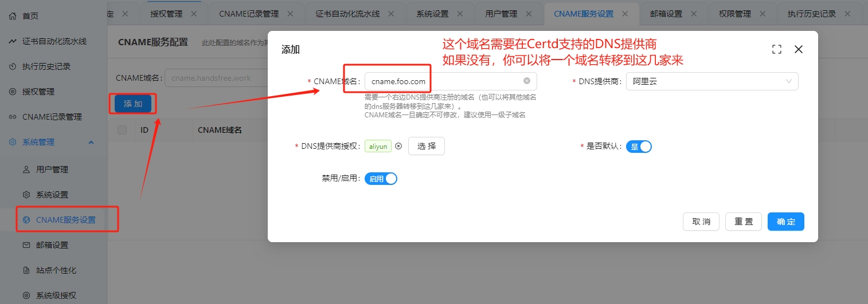Open 站点个性化 in the sidebar
Image resolution: width=868 pixels, height=304 pixels.
click(x=56, y=270)
